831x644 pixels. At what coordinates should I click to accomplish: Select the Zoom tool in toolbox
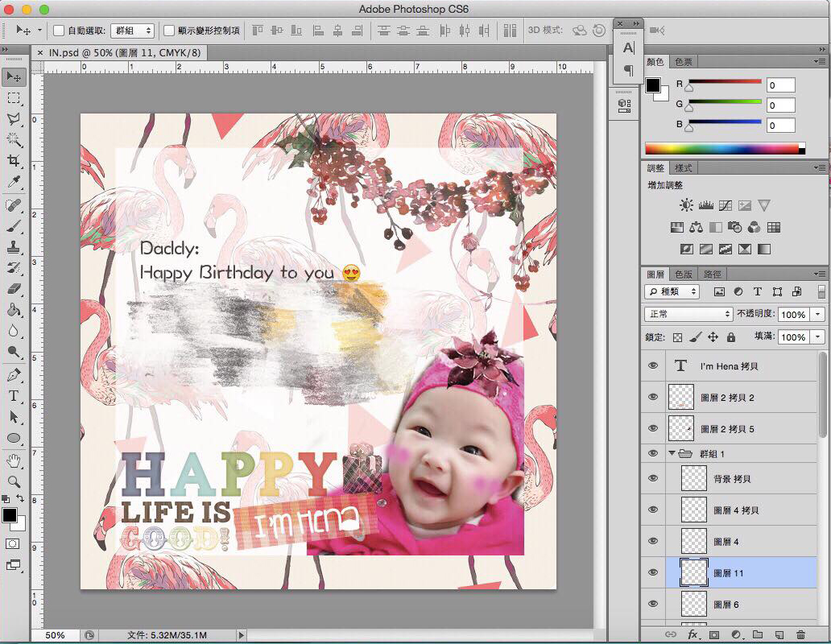click(x=14, y=481)
